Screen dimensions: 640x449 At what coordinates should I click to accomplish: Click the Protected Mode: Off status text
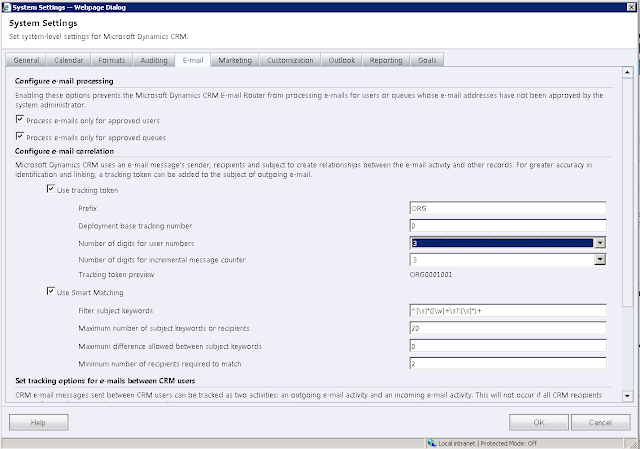coord(509,443)
